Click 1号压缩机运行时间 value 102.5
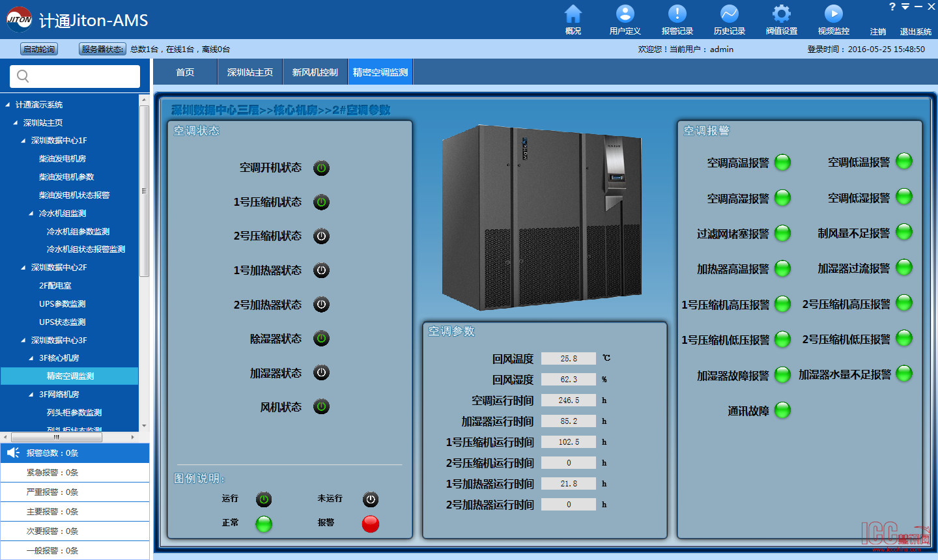 [x=569, y=441]
